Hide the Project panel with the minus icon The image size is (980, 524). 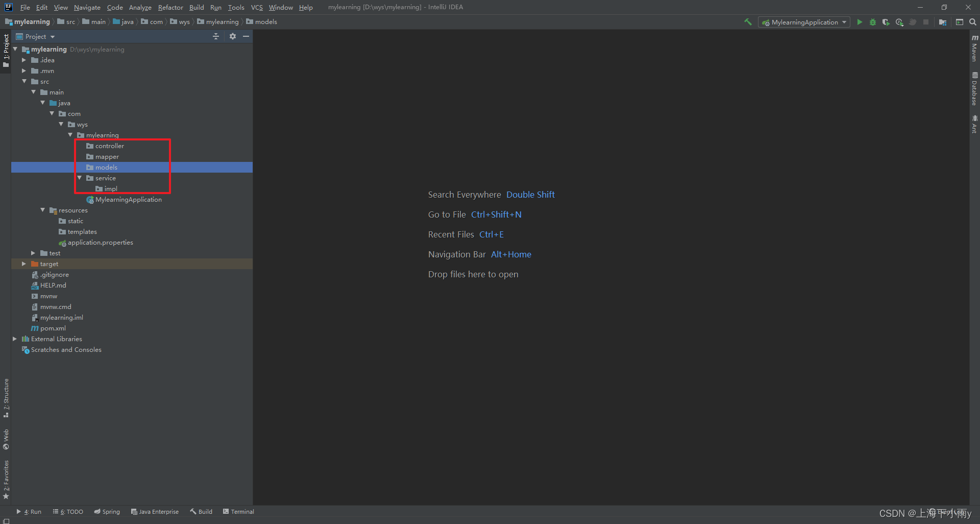point(246,36)
